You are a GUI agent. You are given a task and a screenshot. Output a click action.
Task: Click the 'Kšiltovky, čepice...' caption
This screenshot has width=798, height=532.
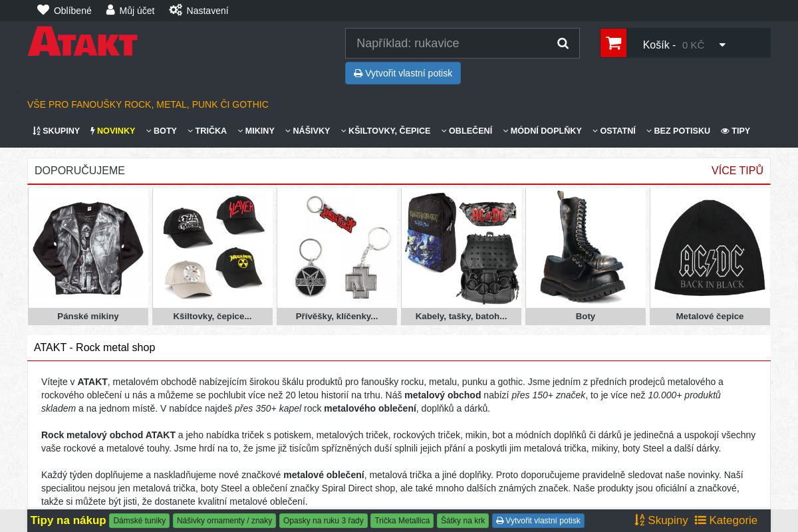tap(213, 317)
